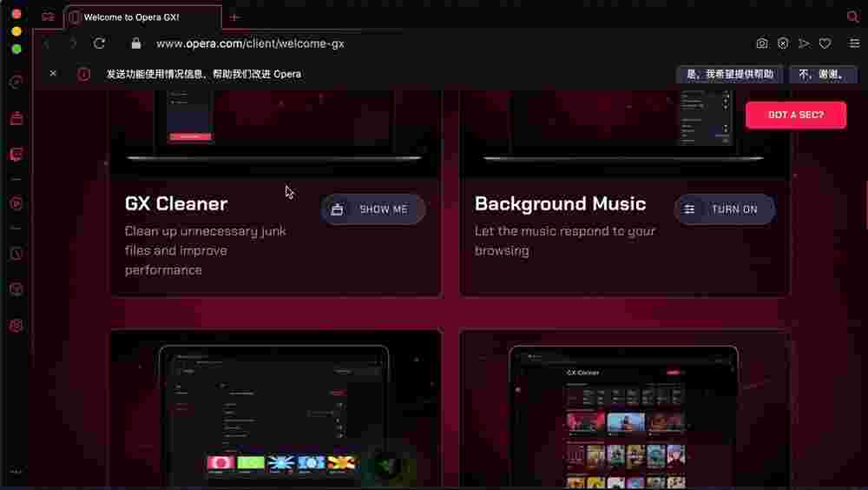Click SHOW ME for GX Cleaner
The height and width of the screenshot is (490, 868).
tap(372, 209)
